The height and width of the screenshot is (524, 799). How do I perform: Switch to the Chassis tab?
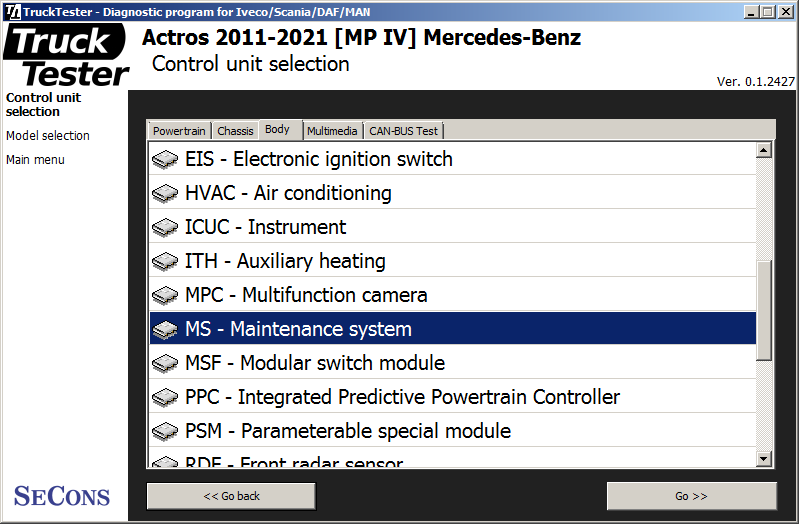coord(235,131)
